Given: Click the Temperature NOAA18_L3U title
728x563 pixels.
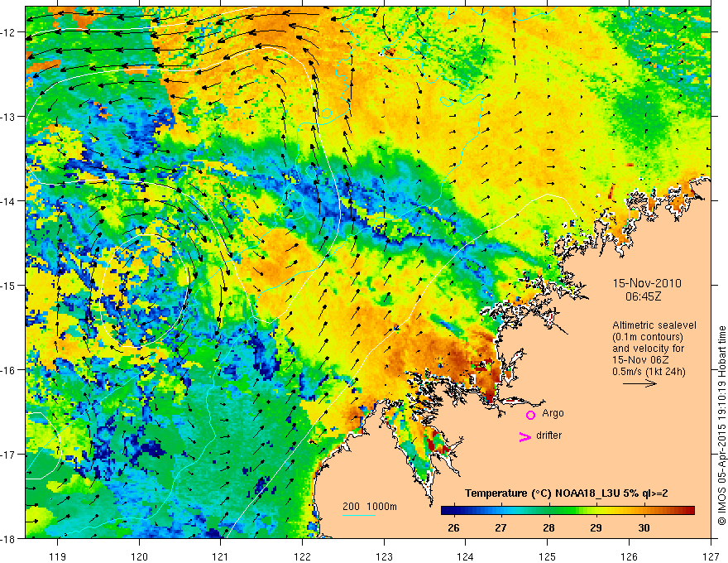Looking at the screenshot, I should [x=567, y=493].
